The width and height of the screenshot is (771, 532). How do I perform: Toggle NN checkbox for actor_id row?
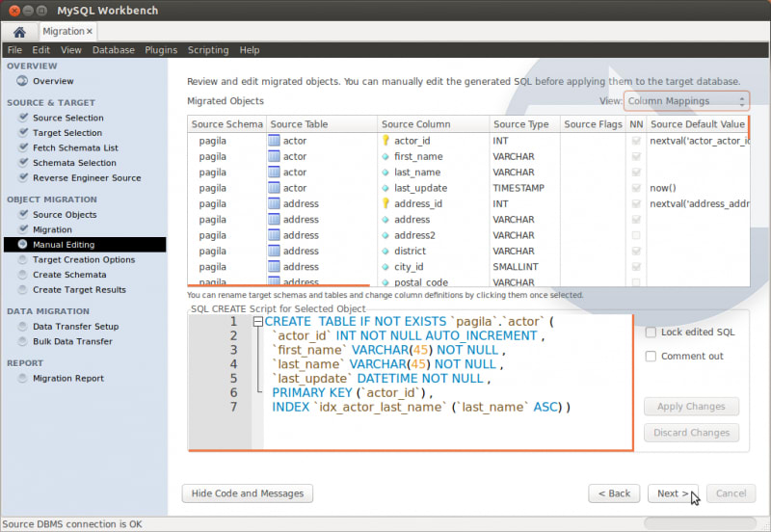(636, 141)
